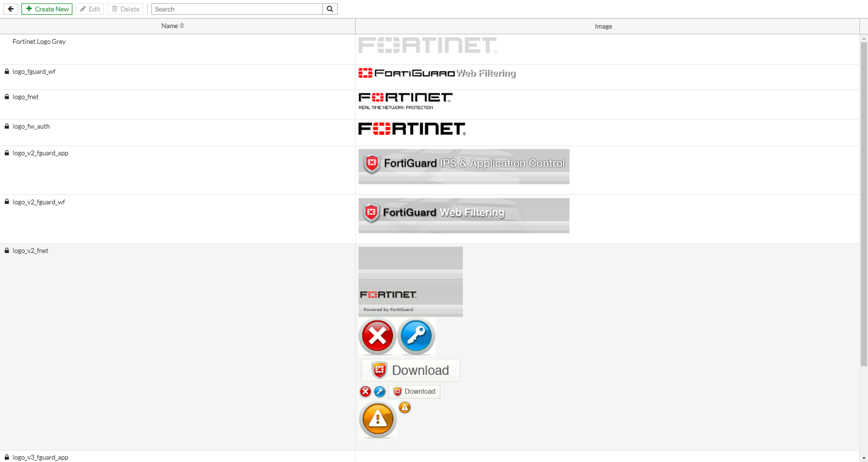Click the search input field

(x=237, y=9)
